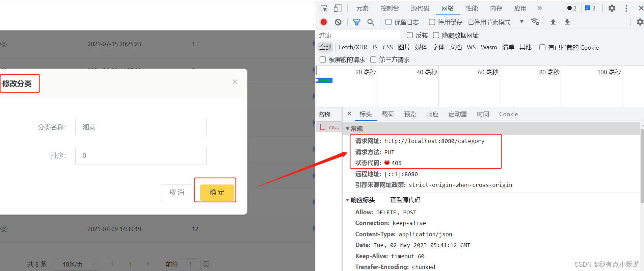Select page 1 in pagination
This screenshot has width=644, height=271.
click(x=130, y=264)
